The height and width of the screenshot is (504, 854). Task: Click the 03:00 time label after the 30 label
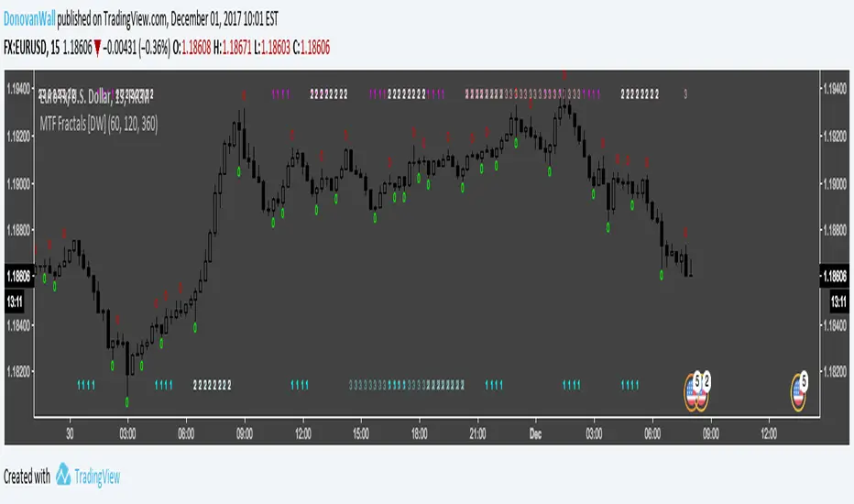[x=127, y=433]
